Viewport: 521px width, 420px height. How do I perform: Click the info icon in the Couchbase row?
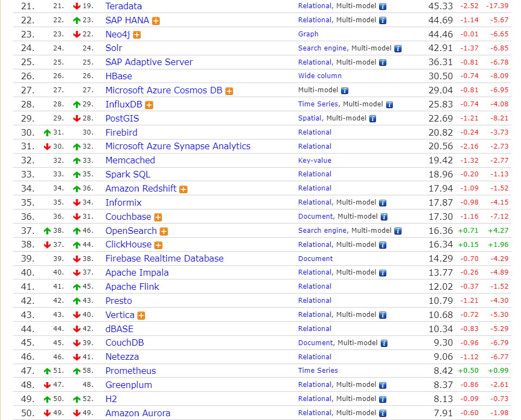pos(384,217)
